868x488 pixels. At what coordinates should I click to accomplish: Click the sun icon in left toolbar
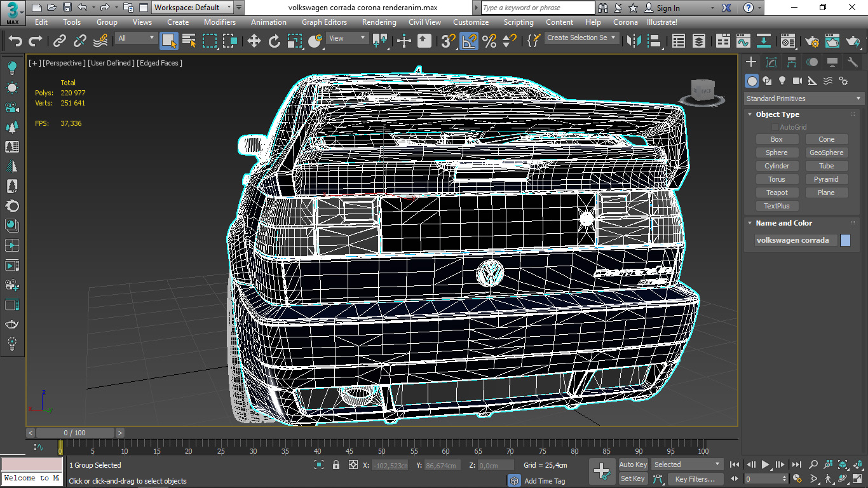coord(12,88)
